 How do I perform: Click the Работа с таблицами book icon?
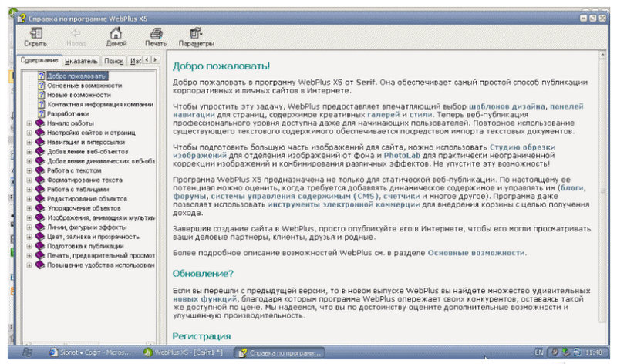(40, 189)
